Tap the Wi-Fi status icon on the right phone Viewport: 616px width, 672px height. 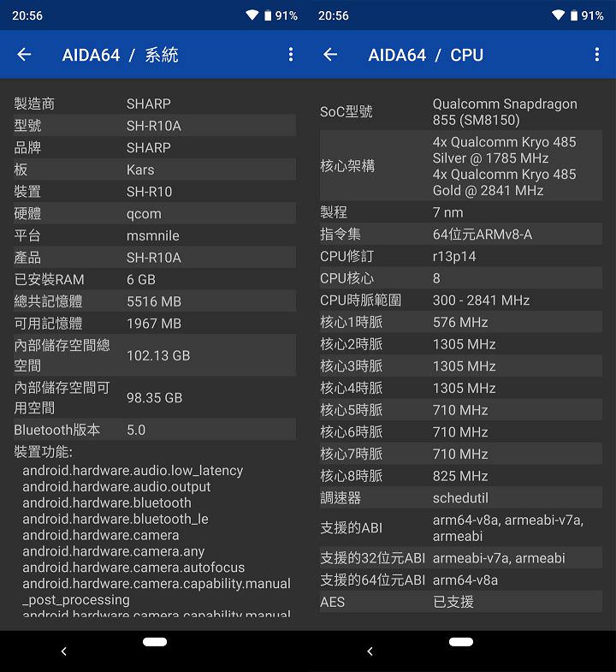point(558,15)
